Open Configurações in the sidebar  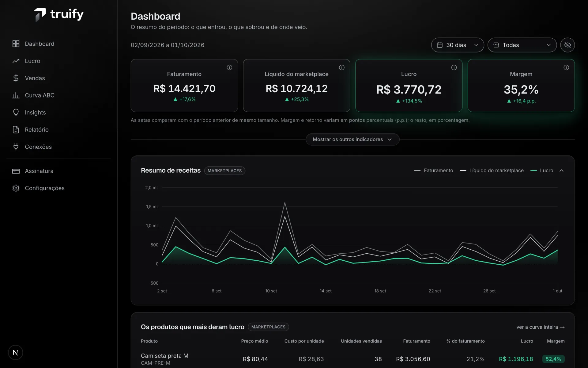pyautogui.click(x=58, y=188)
